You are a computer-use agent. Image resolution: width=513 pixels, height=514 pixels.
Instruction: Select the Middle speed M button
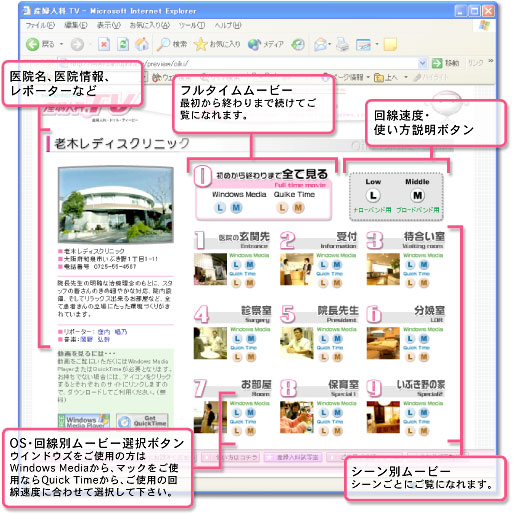pyautogui.click(x=417, y=195)
